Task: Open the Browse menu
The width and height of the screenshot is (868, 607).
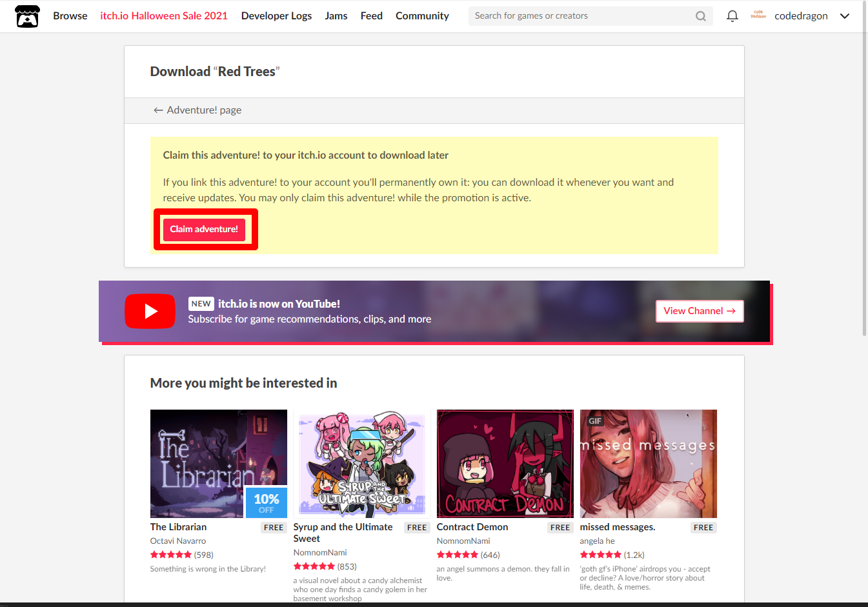Action: click(70, 16)
